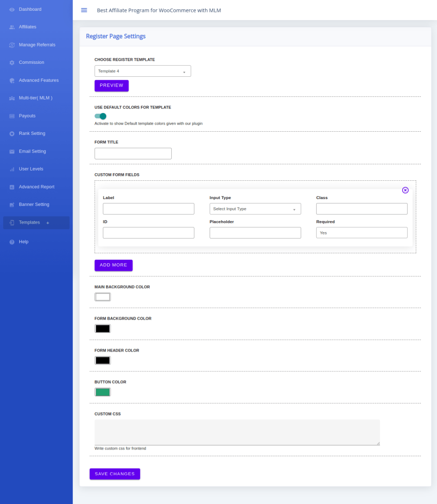Screen dimensions: 437x504
Task: Expand Templates submenu with plus sign
Action: click(x=48, y=223)
